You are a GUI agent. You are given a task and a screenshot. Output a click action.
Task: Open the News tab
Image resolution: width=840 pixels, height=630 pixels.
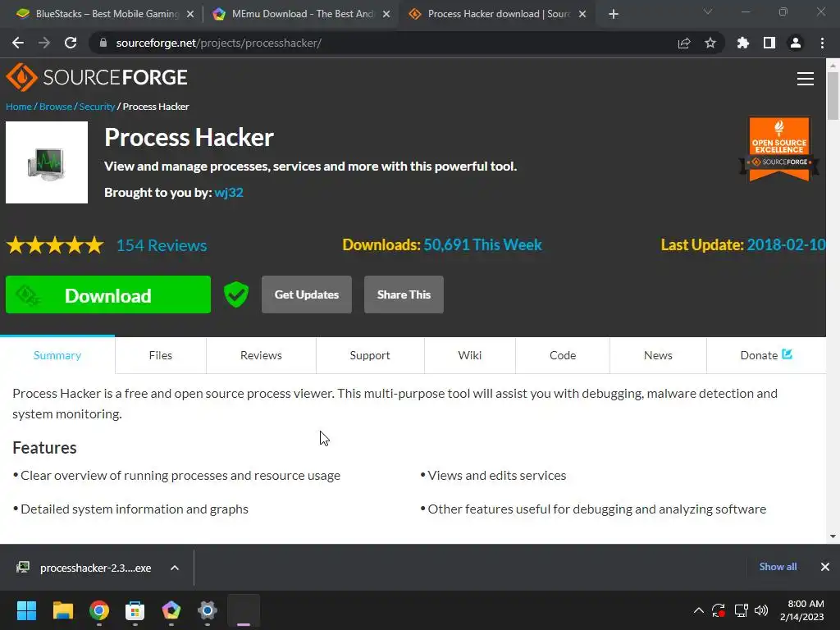[658, 355]
